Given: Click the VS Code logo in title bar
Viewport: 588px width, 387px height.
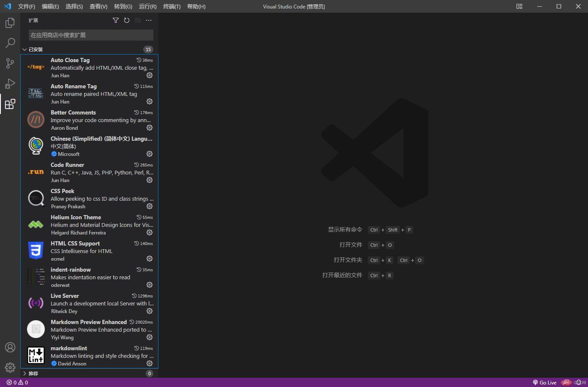Looking at the screenshot, I should pos(8,6).
